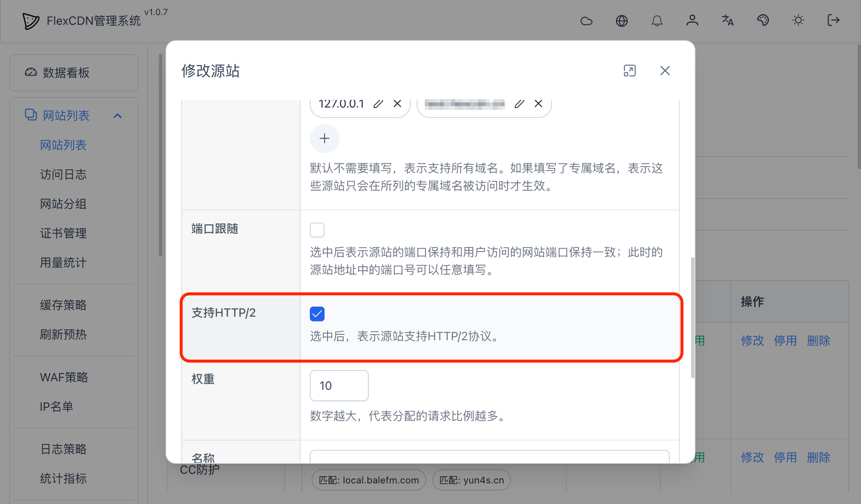This screenshot has height=504, width=861.
Task: Expand the dialog to fullscreen
Action: pyautogui.click(x=629, y=71)
